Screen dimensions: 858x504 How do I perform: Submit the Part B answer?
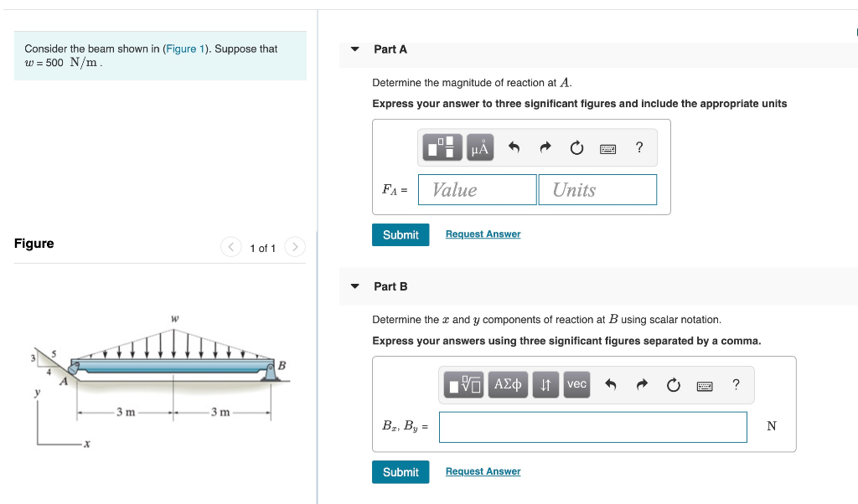click(x=401, y=472)
